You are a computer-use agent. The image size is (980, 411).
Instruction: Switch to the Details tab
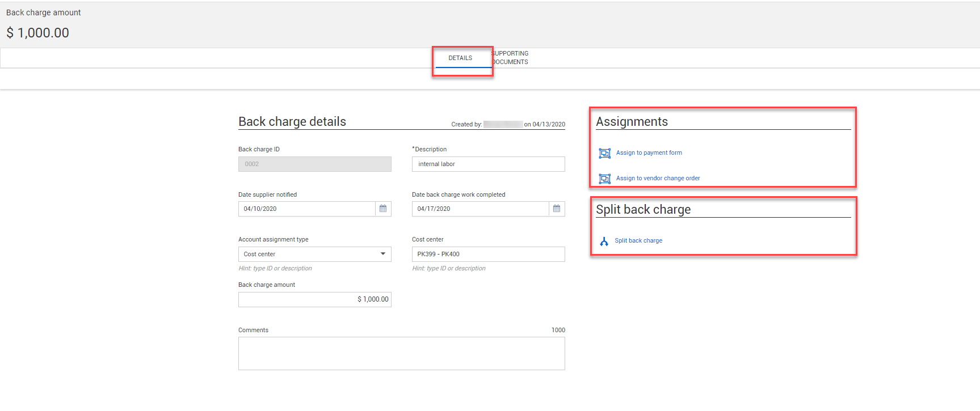(x=460, y=58)
